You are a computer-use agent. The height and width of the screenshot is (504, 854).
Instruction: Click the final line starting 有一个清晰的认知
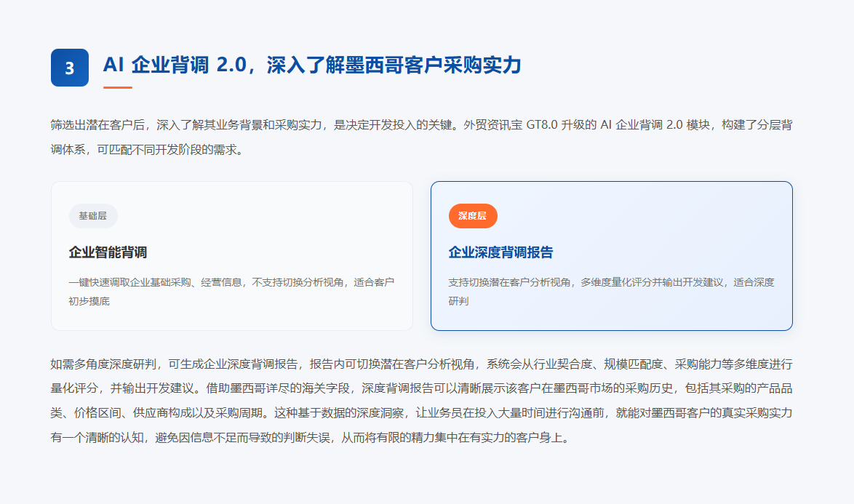pos(311,438)
